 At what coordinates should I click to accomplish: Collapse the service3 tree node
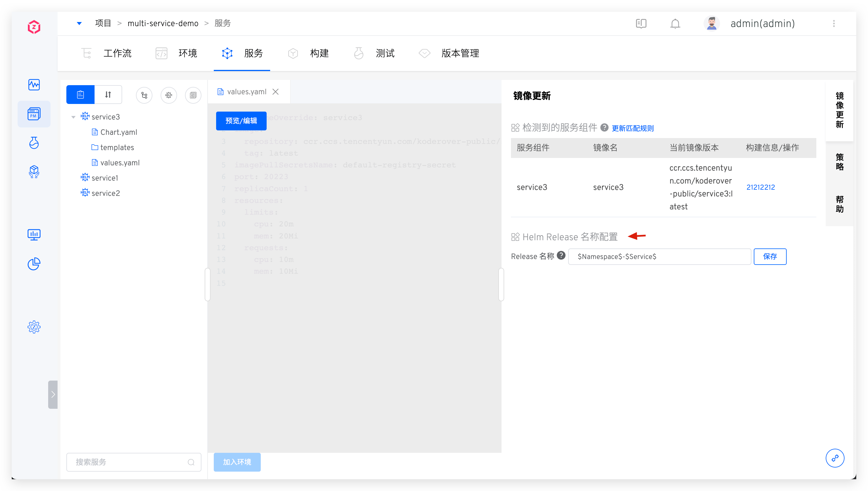point(73,116)
